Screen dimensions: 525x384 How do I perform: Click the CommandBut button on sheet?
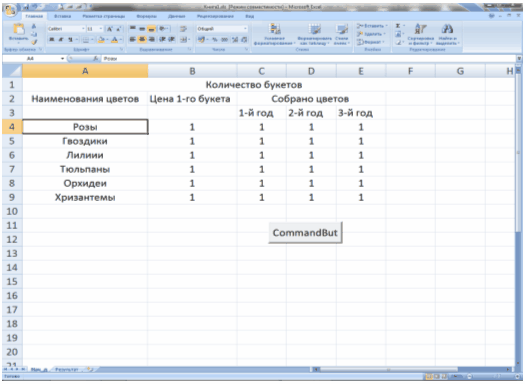[305, 233]
